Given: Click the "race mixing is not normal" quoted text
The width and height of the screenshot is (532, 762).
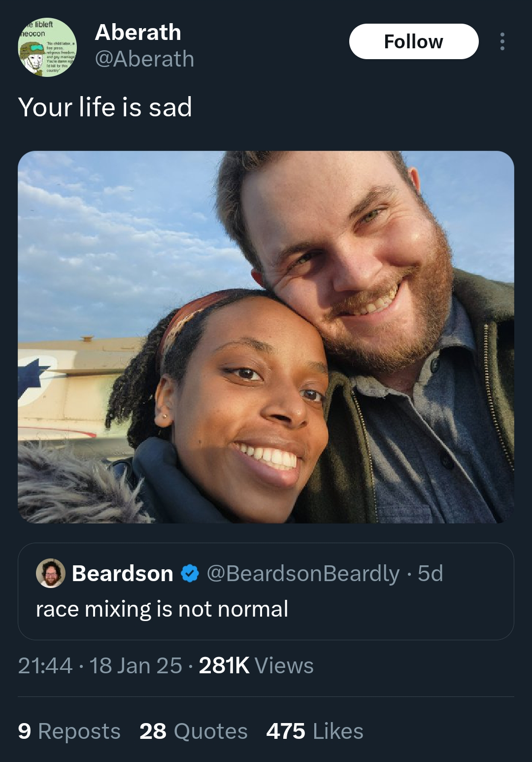Looking at the screenshot, I should click(162, 609).
